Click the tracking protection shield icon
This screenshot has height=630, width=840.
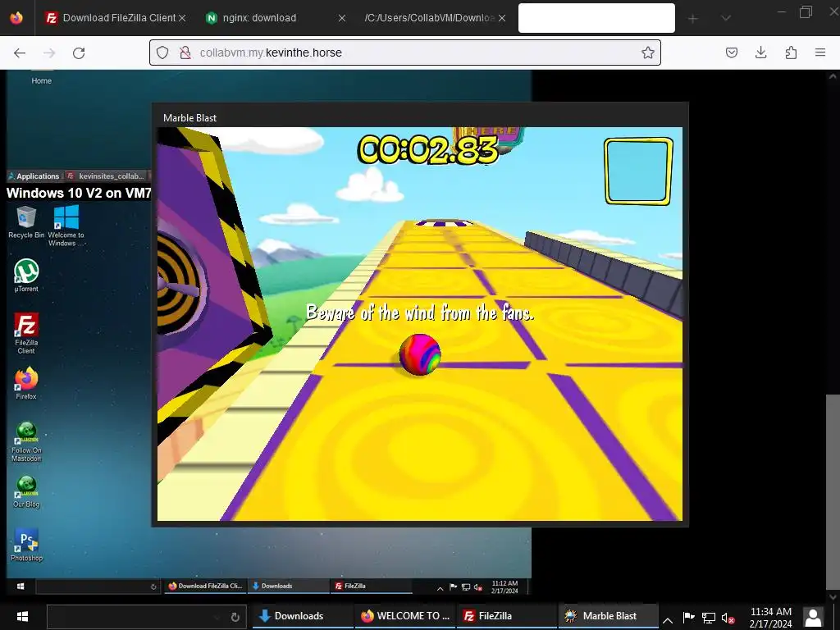(162, 52)
